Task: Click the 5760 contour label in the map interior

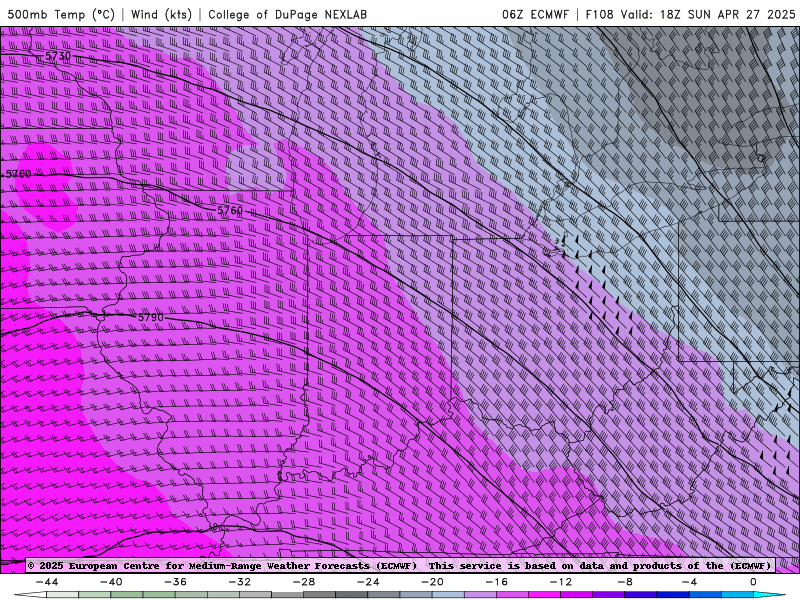Action: click(230, 210)
